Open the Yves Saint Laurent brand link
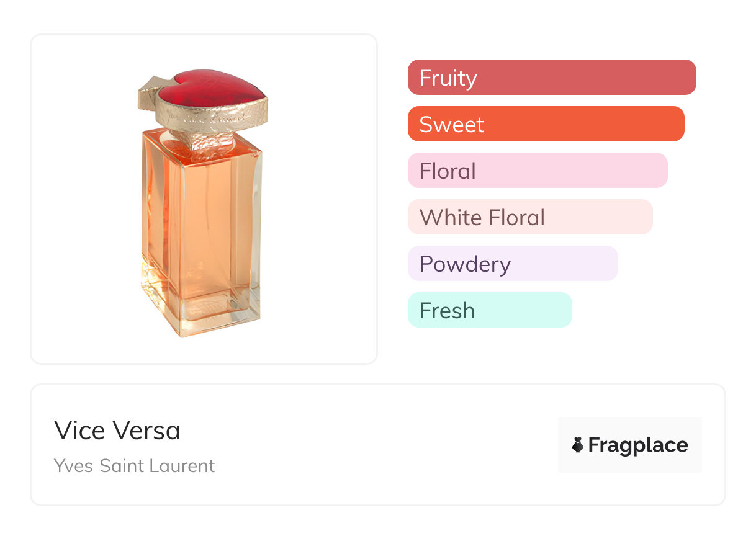756x536 pixels. pos(134,465)
